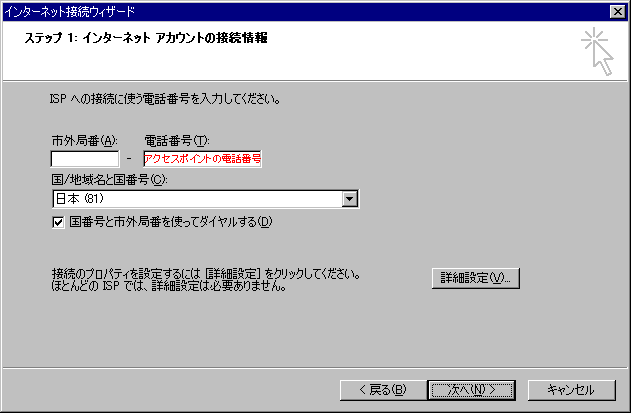
Task: Click the 市外局番(A) label
Action: [85, 141]
